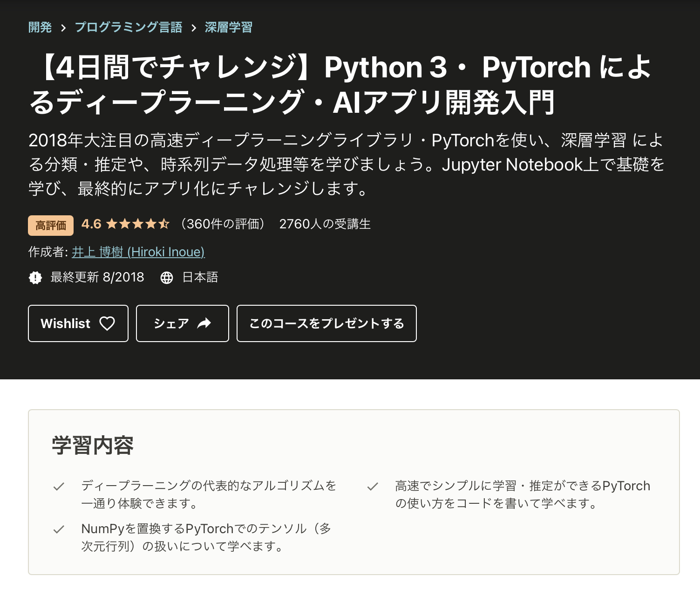The image size is (700, 590).
Task: Click the (360件の評価) review count
Action: coord(223,224)
